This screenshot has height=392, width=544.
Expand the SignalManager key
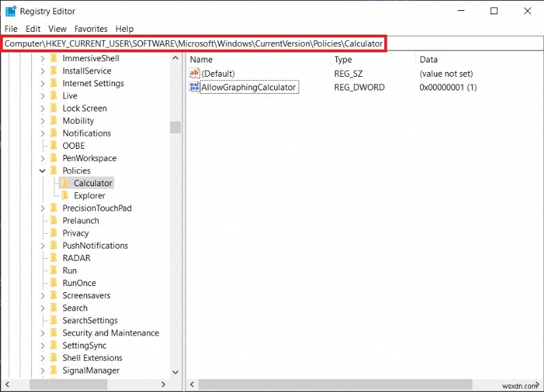click(43, 370)
